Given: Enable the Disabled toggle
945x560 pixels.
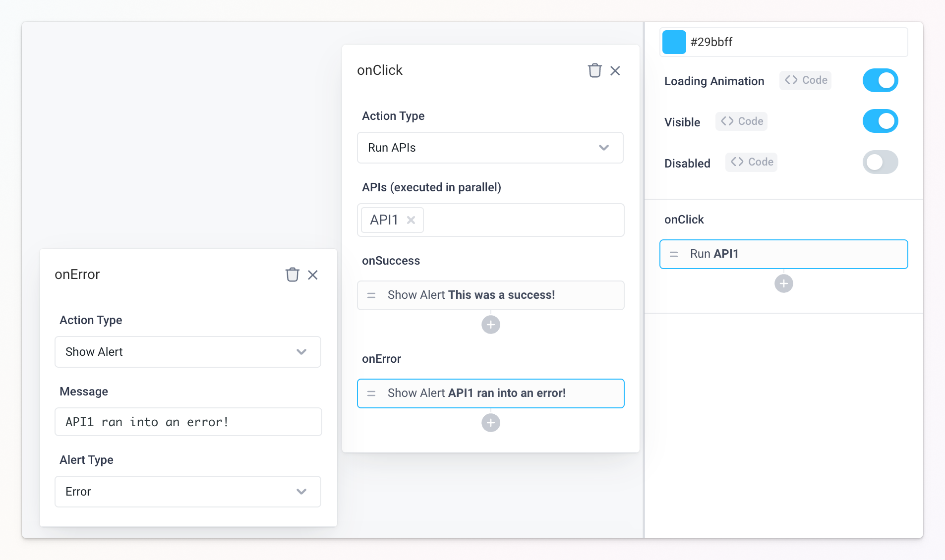Looking at the screenshot, I should click(880, 162).
